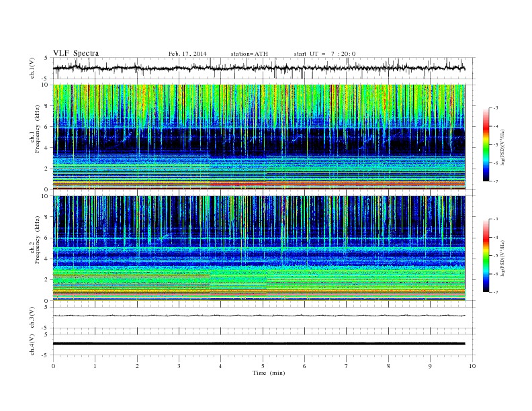Click time axis tick label "2"
Viewport: 532px width, 411px height.
click(137, 366)
